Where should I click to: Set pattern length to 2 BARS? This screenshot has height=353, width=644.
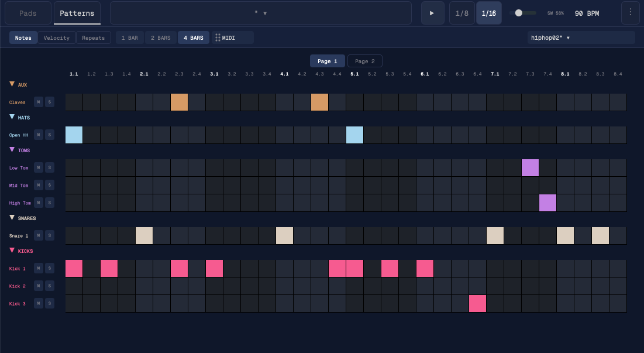[x=161, y=38]
